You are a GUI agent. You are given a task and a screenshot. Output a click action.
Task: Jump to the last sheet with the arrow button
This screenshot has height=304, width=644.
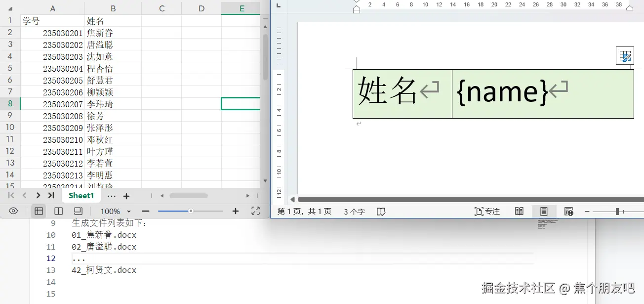50,196
